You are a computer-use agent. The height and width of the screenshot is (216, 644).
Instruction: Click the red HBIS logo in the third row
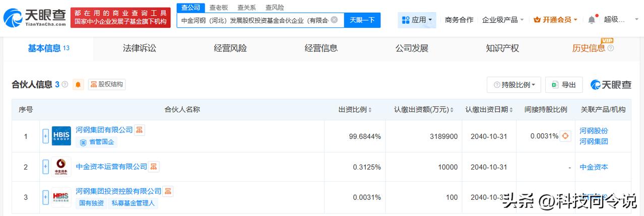click(61, 197)
